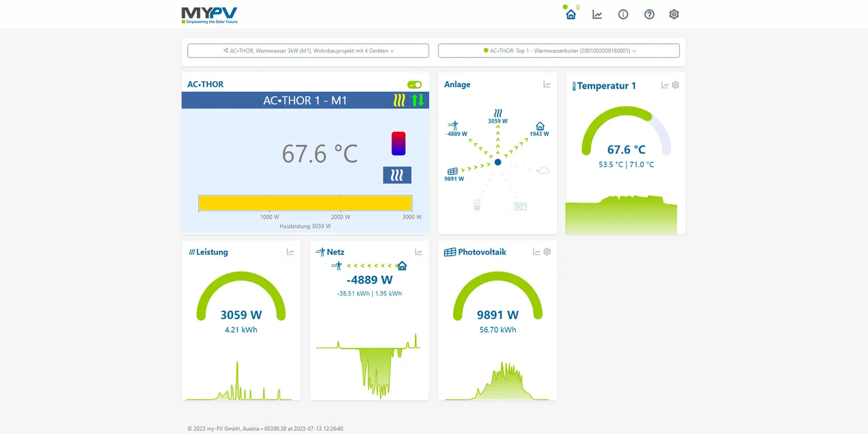Click the Heizleistung 3059 W label
This screenshot has height=434, width=868.
coord(305,226)
